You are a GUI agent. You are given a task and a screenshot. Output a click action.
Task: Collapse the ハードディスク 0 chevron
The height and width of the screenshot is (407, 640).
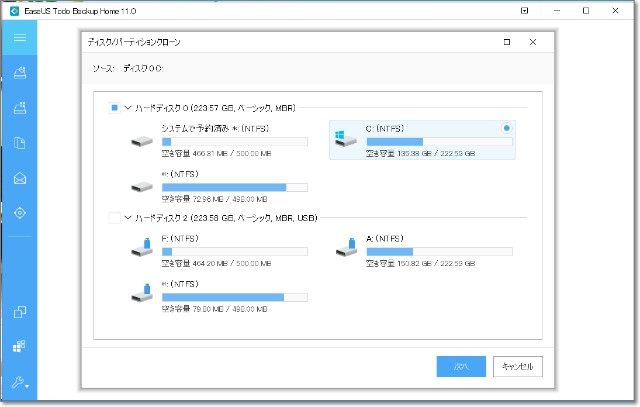click(x=127, y=108)
